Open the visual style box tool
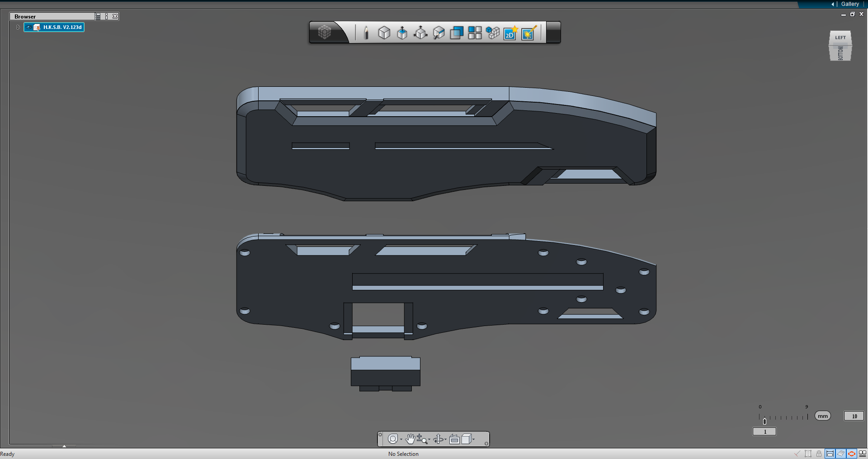This screenshot has height=459, width=868. [466, 439]
